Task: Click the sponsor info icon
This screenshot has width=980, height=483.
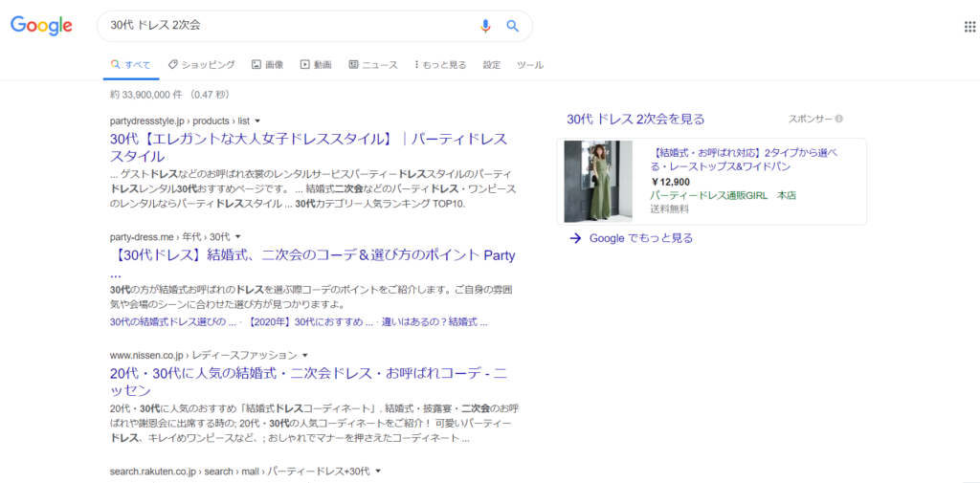Action: click(x=838, y=119)
